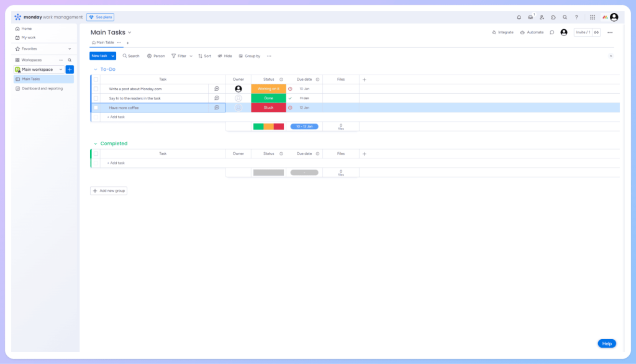The height and width of the screenshot is (364, 636).
Task: Click the Due date info icon in To-Do header
Action: tap(317, 80)
